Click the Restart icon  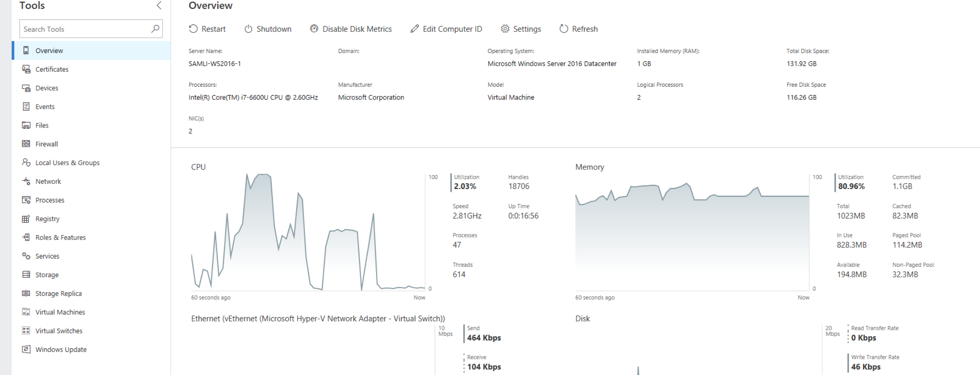(x=193, y=28)
